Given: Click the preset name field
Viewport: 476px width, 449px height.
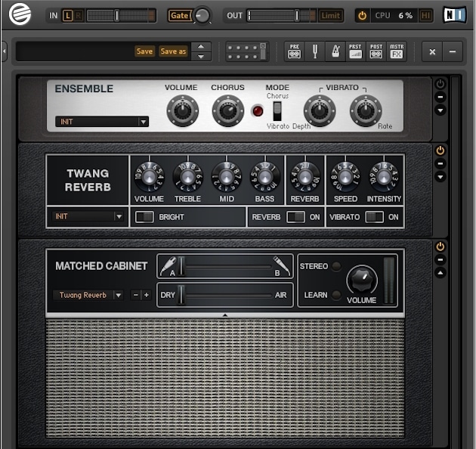Looking at the screenshot, I should (x=74, y=51).
